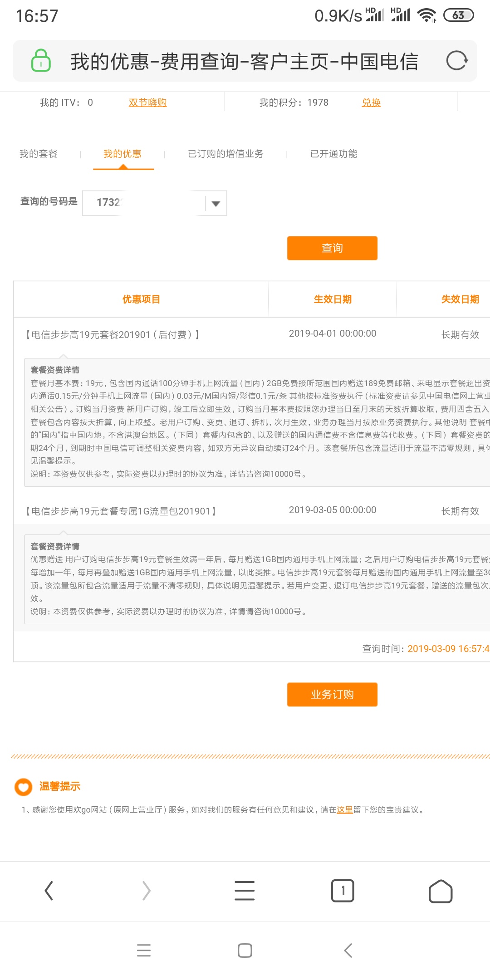
Task: Tap the 我的积分：1978 text
Action: click(x=294, y=103)
